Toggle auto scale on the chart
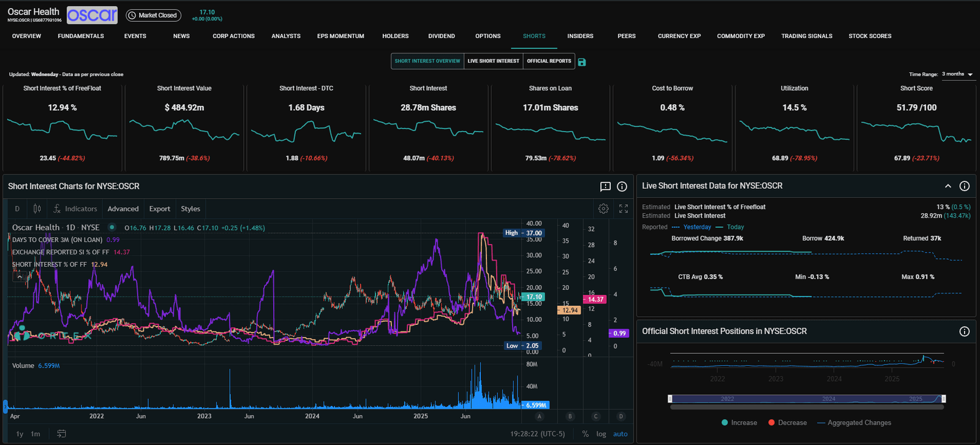This screenshot has width=980, height=445. (x=620, y=434)
